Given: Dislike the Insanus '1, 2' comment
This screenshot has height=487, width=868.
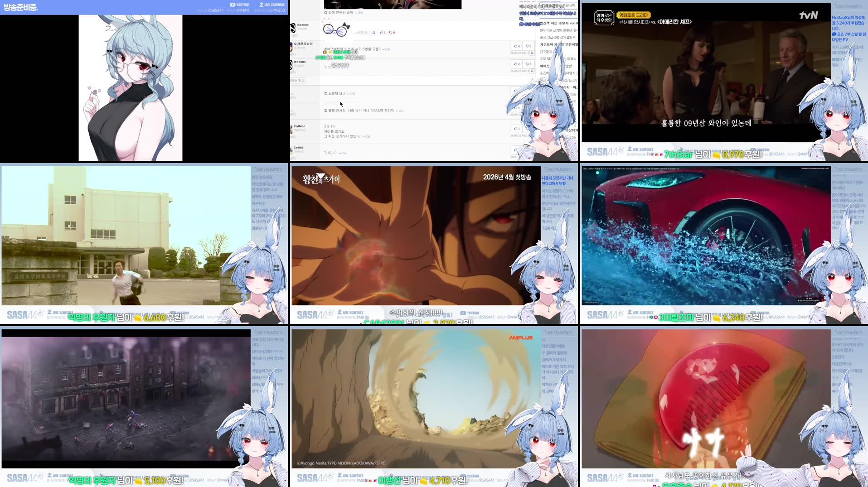Looking at the screenshot, I should 528,64.
